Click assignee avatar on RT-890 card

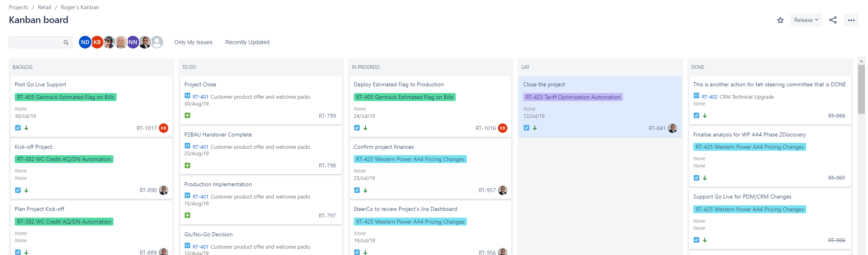tap(164, 190)
